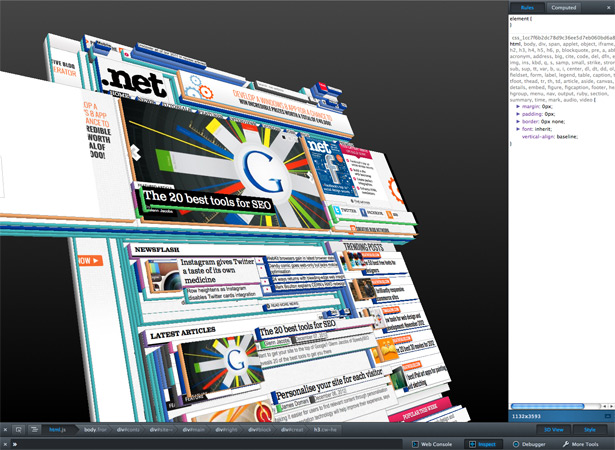Select the body breadcrumb
The height and width of the screenshot is (450, 615).
point(95,430)
